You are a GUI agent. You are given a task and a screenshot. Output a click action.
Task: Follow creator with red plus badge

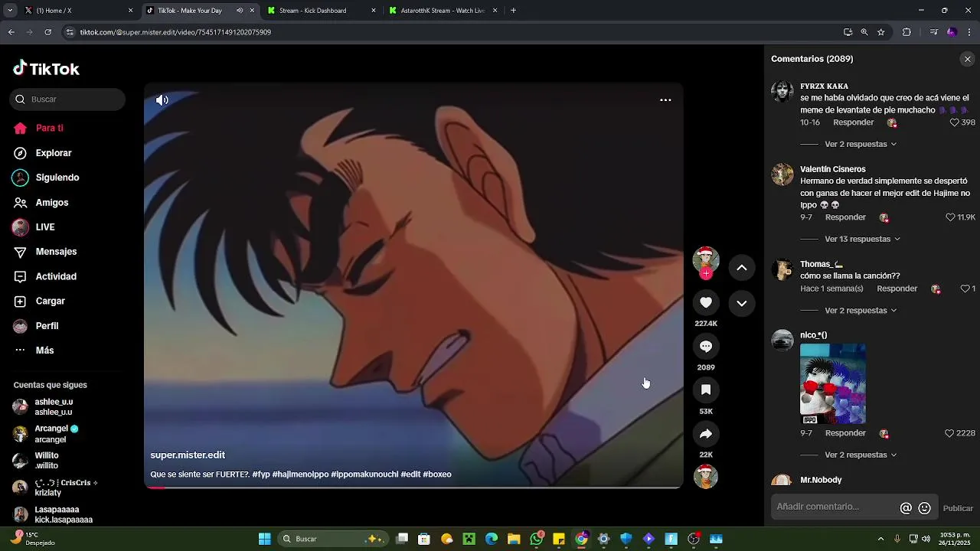706,273
